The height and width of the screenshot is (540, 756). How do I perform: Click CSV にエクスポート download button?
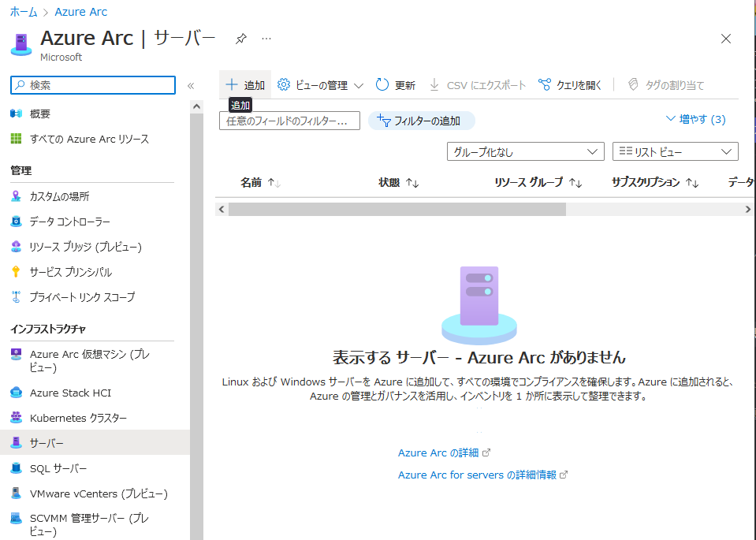point(477,85)
